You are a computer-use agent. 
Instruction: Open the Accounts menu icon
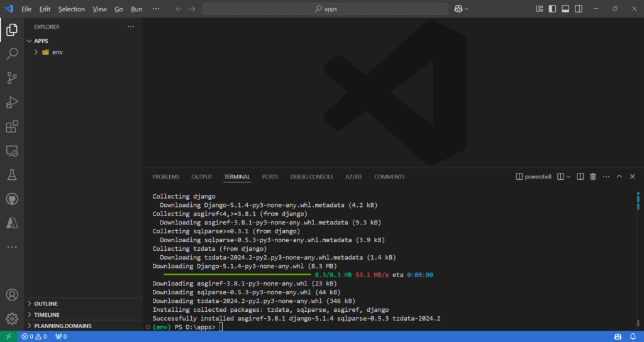click(12, 295)
